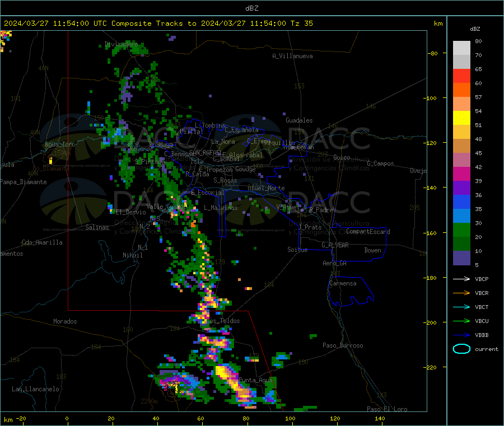Click the cyan 'current' ellipse legend icon
This screenshot has width=504, height=426.
pos(461,349)
